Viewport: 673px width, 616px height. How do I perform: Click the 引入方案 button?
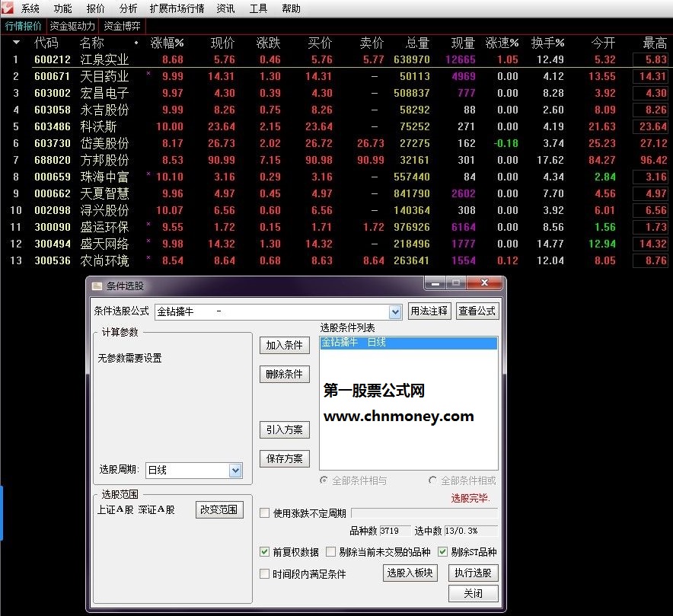(285, 429)
